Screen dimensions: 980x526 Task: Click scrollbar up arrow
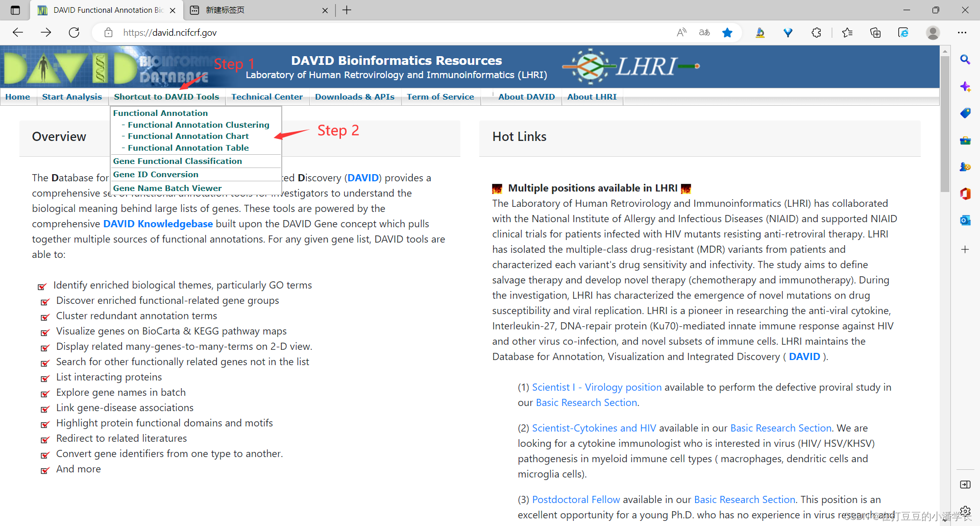(945, 51)
